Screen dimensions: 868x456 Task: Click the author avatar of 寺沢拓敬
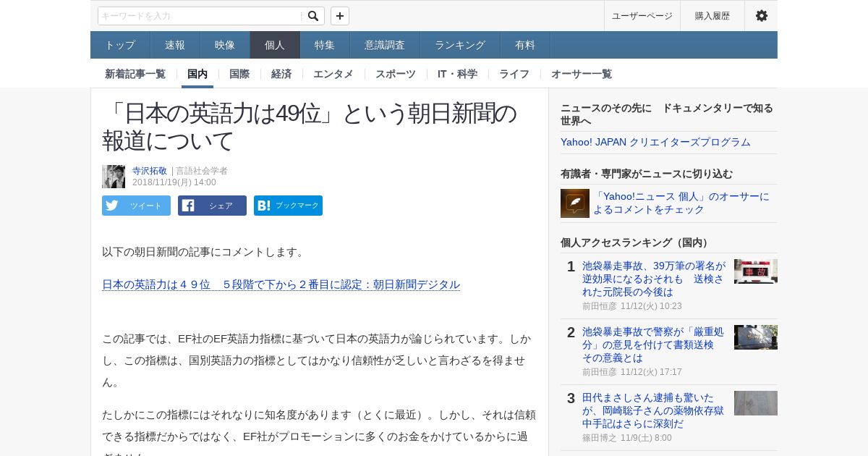[114, 177]
